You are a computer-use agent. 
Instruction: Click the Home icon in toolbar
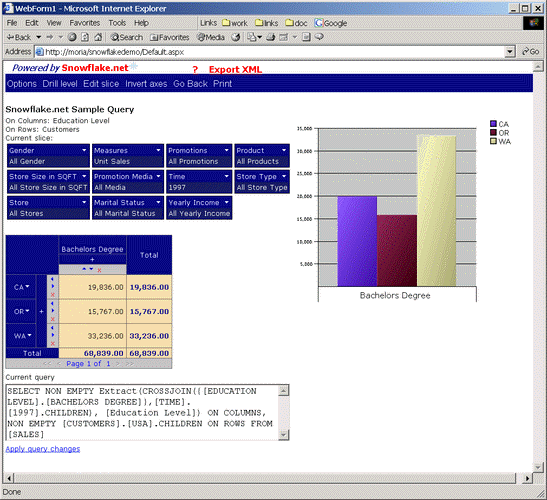point(98,37)
